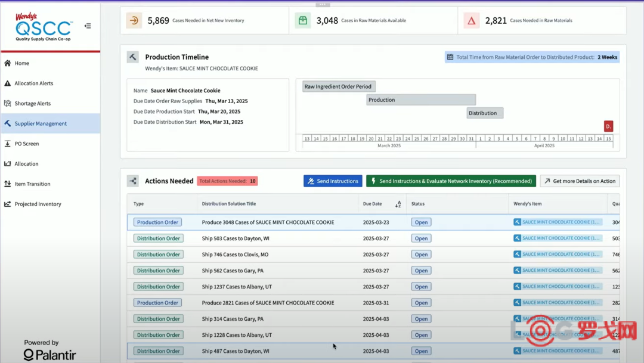Collapse the sidebar with the menu icon
This screenshot has height=363, width=644.
(88, 26)
